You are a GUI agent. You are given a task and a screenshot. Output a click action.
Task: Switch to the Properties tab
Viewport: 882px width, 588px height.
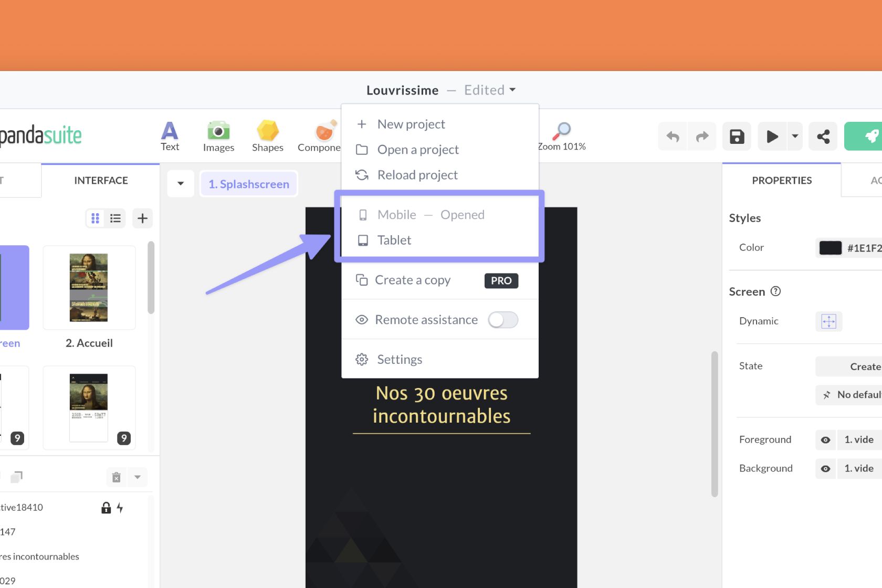tap(782, 180)
